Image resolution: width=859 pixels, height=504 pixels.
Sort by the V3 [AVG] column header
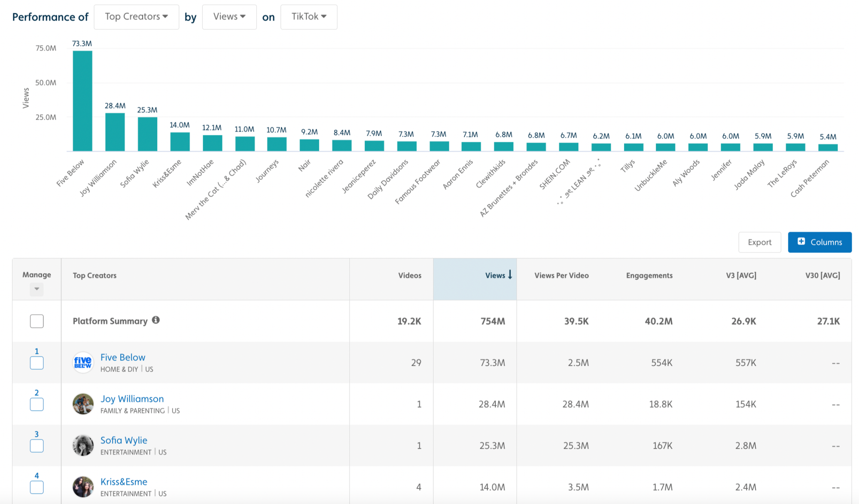pos(741,275)
